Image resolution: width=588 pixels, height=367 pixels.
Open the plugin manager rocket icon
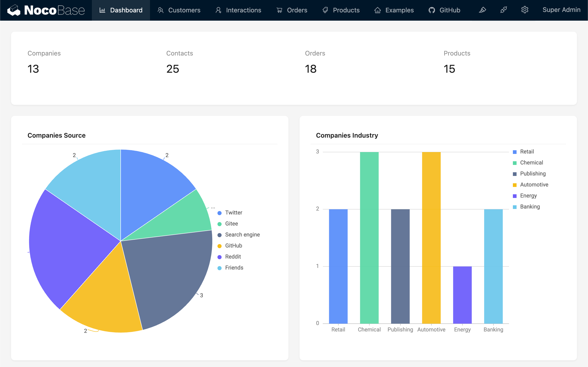(x=503, y=10)
